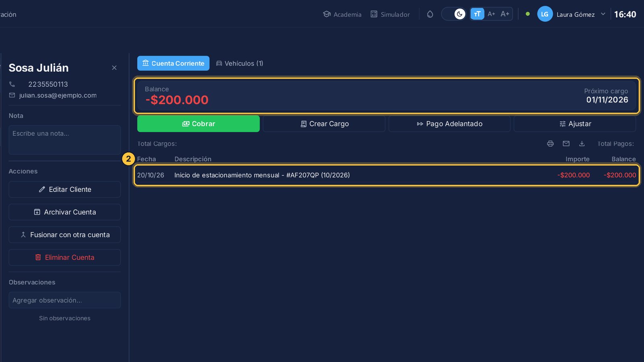The image size is (644, 362).
Task: Close the Sosa Julián client panel
Action: [x=114, y=68]
